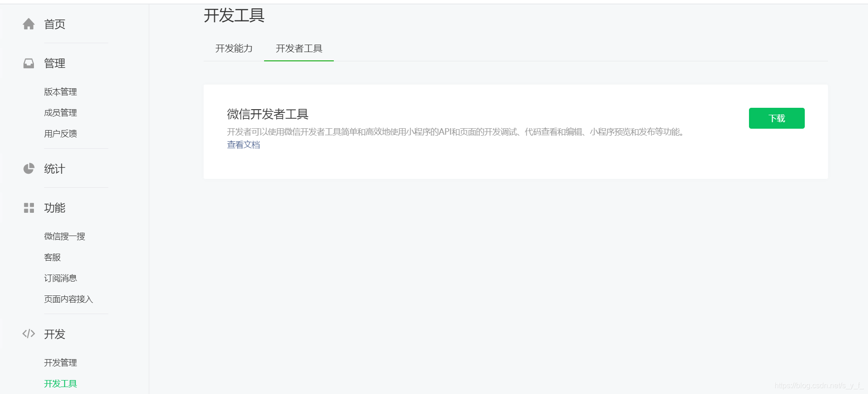Switch to the 开发能力 tab
This screenshot has height=394, width=868.
coord(234,48)
